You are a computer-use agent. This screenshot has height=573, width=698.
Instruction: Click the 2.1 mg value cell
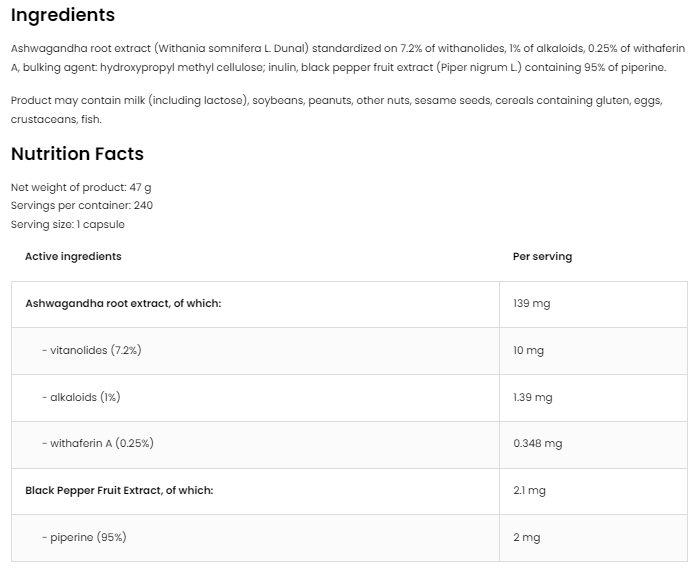[x=529, y=490]
